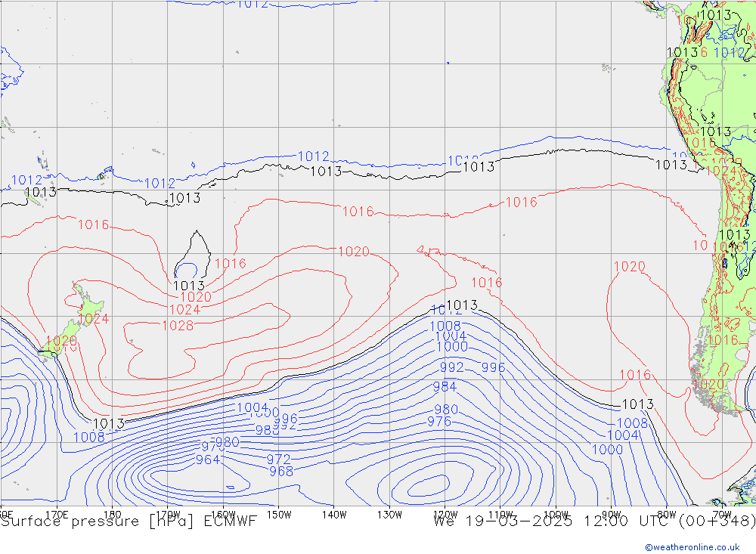Click the weatheronline.co.uk copyright link
Viewport: 756px width, 554px height.
pos(692,547)
